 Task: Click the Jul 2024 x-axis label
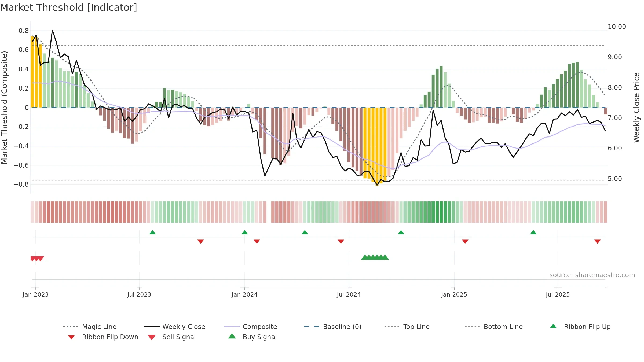(x=349, y=294)
